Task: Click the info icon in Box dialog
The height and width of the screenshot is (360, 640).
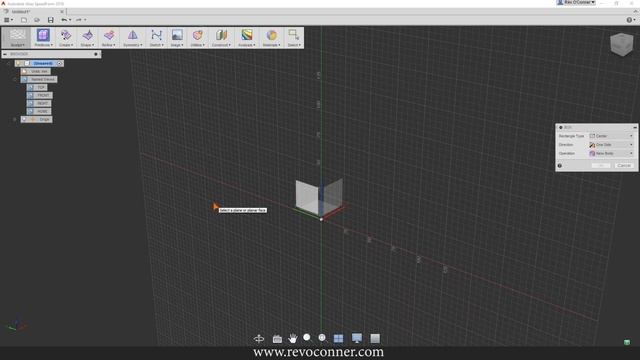Action: pyautogui.click(x=560, y=165)
